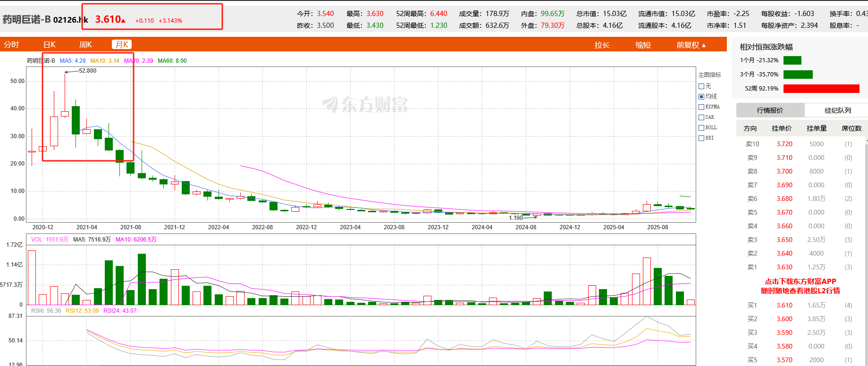Open the 周K weekly candlestick tab

[85, 45]
